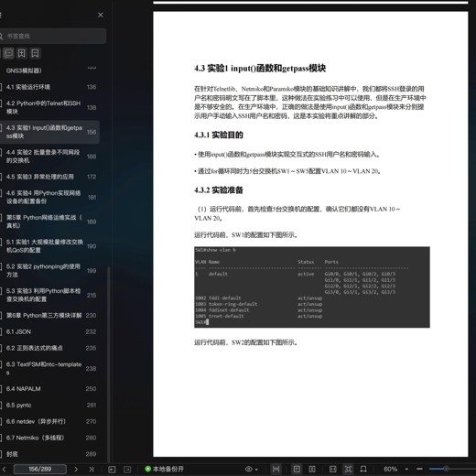This screenshot has width=476, height=476.
Task: Open bookmark 4.6 实验4 用Python实现网络设备的配置备份
Action: click(49, 197)
